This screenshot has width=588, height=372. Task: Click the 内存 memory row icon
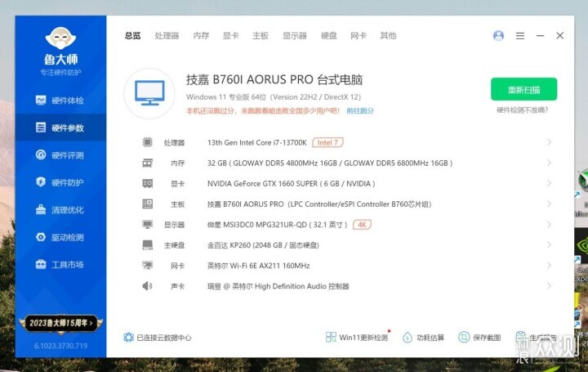coord(147,163)
